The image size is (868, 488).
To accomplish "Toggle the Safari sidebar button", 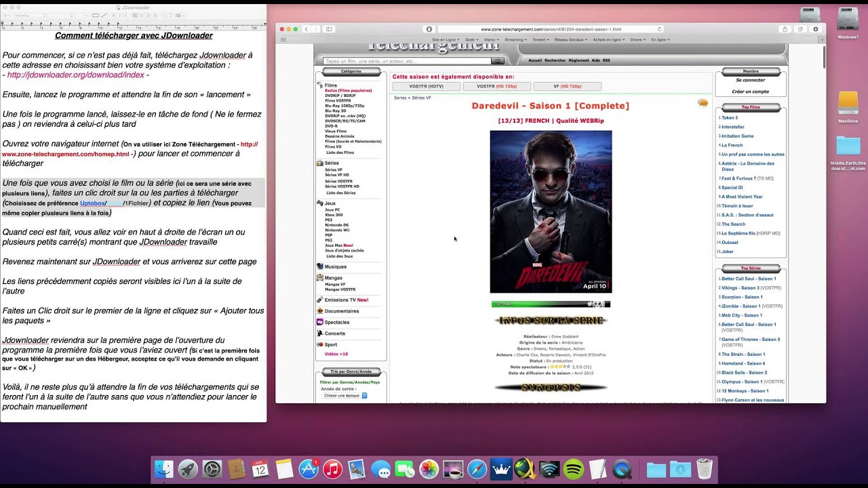I will pyautogui.click(x=329, y=29).
